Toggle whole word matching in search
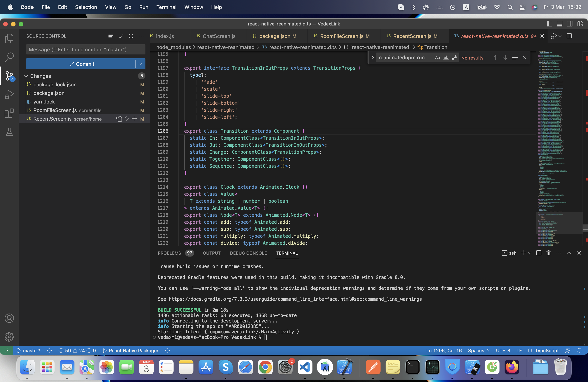Image resolution: width=588 pixels, height=382 pixels. click(446, 58)
